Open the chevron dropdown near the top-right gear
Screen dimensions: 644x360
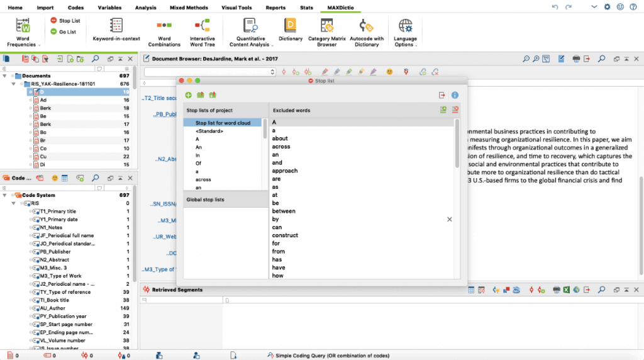(594, 7)
